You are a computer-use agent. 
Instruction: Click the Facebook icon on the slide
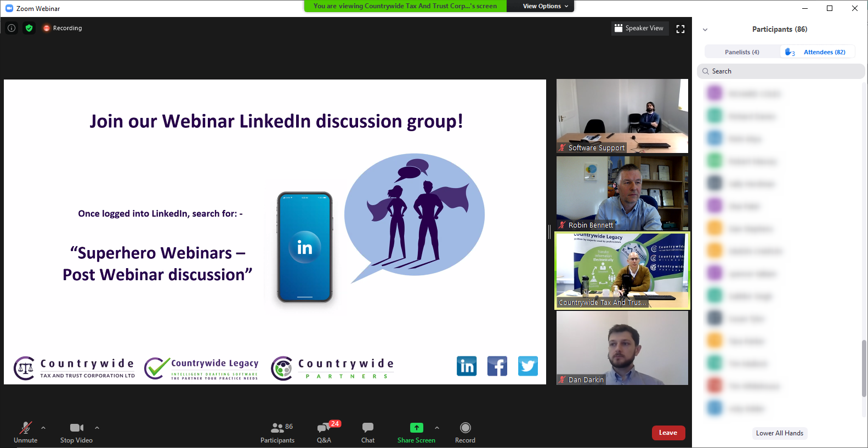coord(497,366)
